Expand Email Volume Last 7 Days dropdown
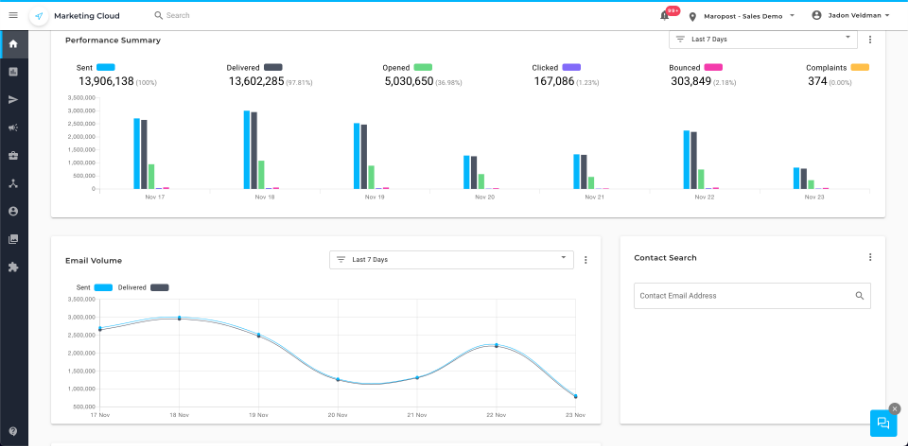The image size is (908, 446). (x=452, y=259)
